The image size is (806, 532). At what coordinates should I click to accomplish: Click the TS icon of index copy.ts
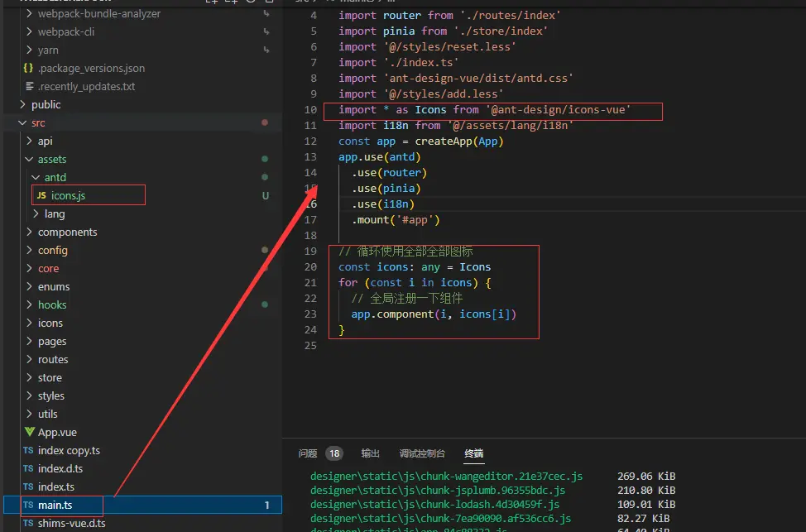coord(28,451)
